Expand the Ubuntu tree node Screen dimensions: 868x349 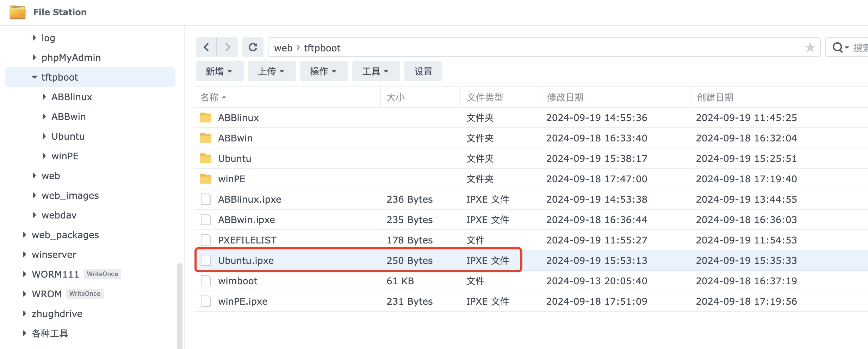[x=44, y=136]
